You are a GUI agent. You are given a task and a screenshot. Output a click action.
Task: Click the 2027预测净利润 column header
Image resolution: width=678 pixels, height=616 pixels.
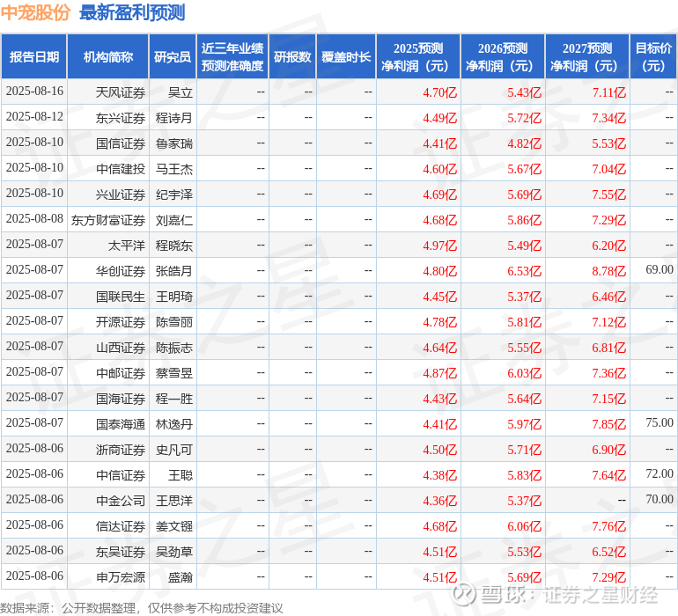click(x=587, y=56)
